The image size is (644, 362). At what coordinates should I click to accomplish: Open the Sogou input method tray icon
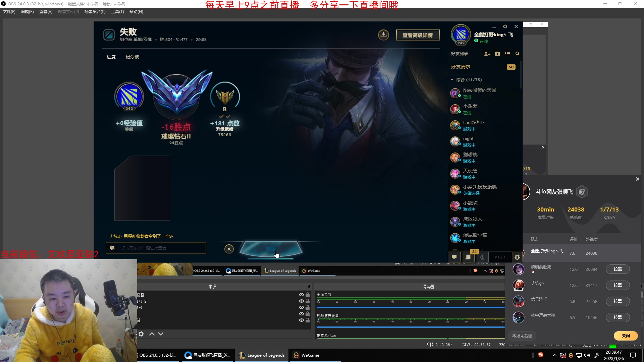click(541, 355)
